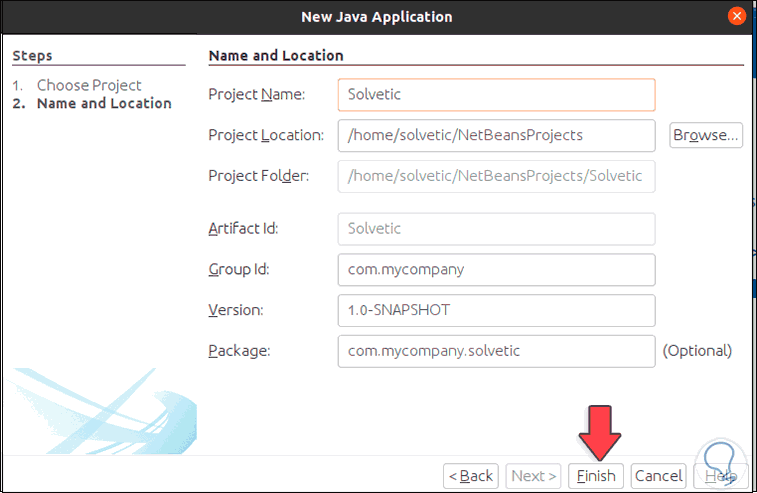The image size is (757, 493).
Task: Select the Group Id input box
Action: pyautogui.click(x=496, y=269)
